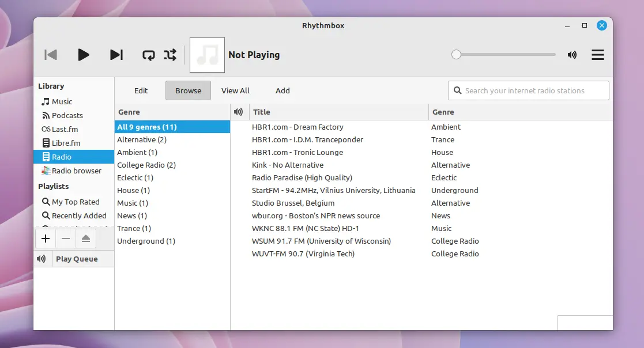
Task: Click the Edit button
Action: point(141,90)
